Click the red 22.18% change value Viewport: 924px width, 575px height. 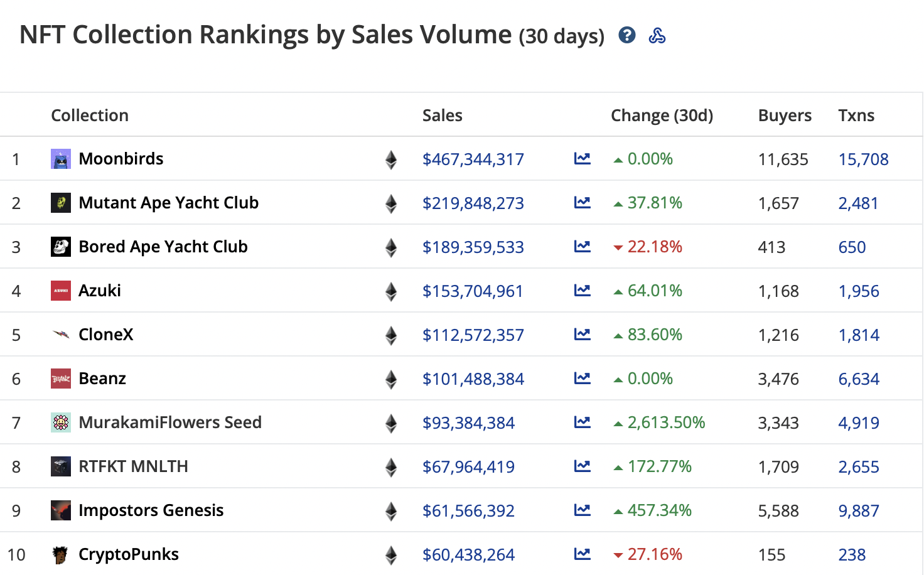pyautogui.click(x=655, y=247)
